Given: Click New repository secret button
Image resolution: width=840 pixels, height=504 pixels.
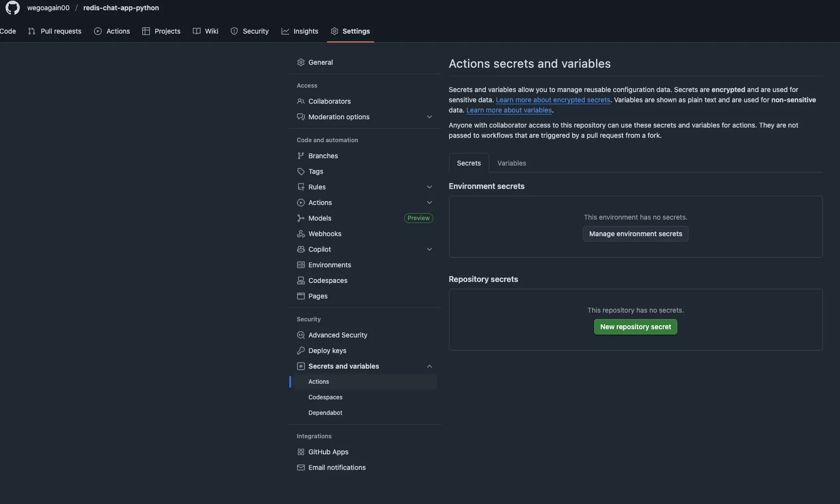Looking at the screenshot, I should coord(635,327).
